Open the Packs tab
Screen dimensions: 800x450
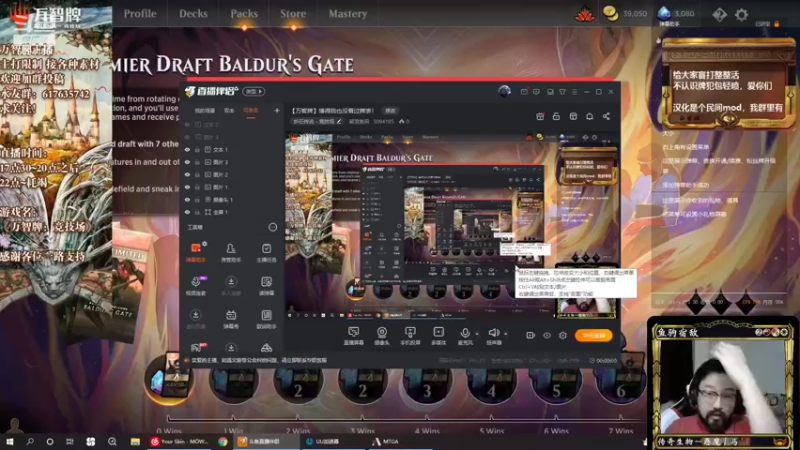(244, 14)
